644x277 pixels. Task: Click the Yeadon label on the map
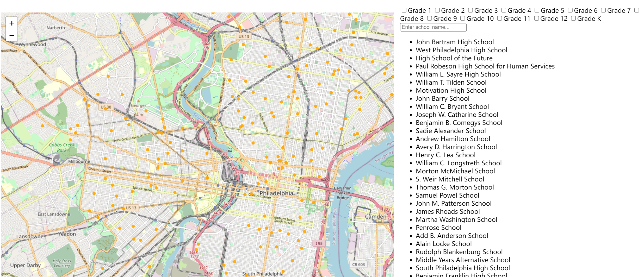click(x=67, y=234)
